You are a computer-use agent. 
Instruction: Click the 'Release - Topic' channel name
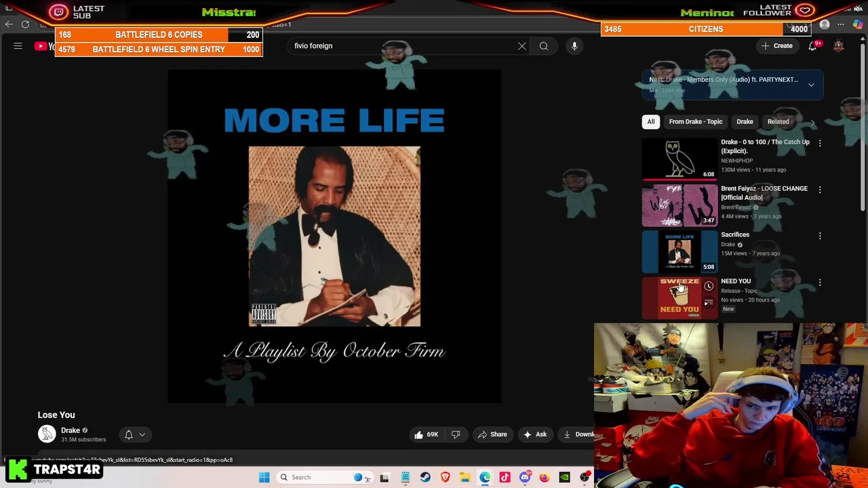point(739,291)
